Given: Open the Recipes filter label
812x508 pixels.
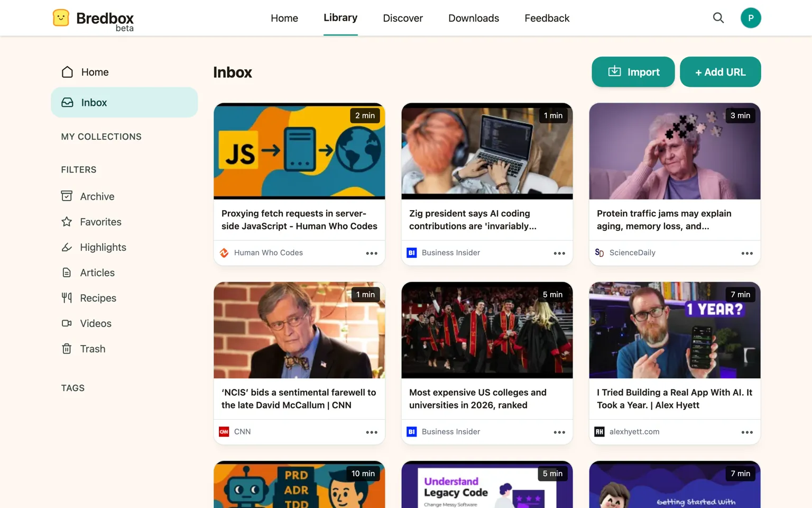Looking at the screenshot, I should [x=98, y=298].
